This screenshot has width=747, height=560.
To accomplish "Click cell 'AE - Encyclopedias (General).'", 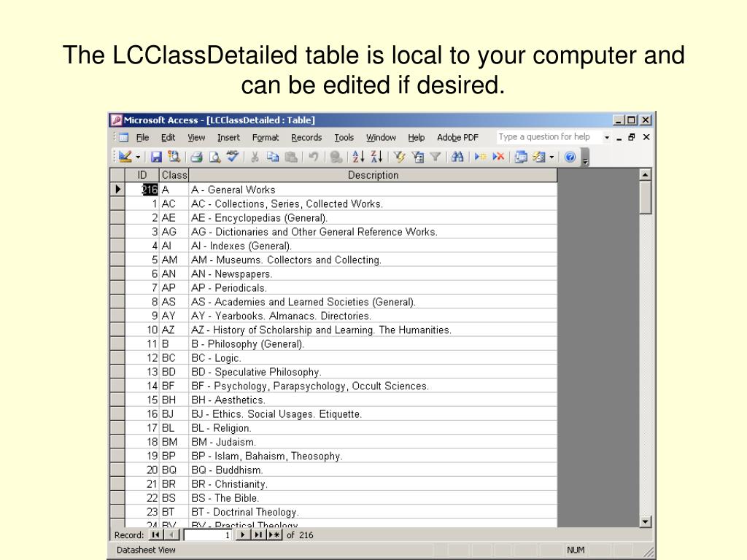I will 373,217.
